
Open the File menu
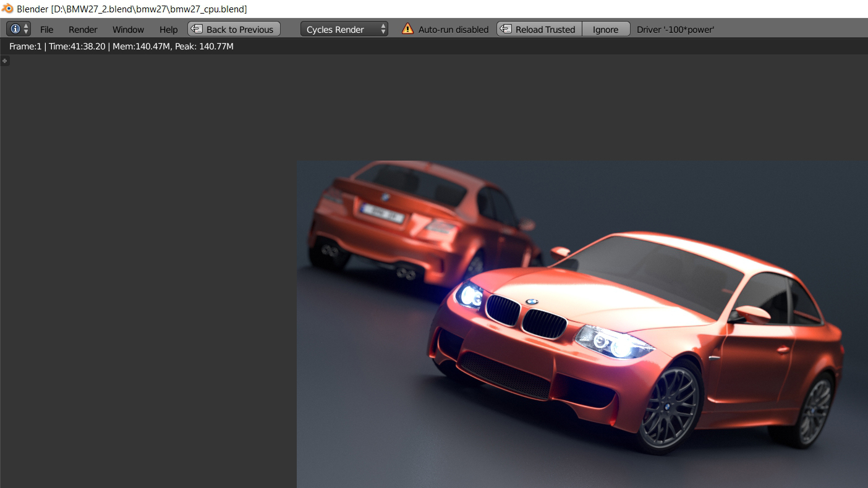47,29
